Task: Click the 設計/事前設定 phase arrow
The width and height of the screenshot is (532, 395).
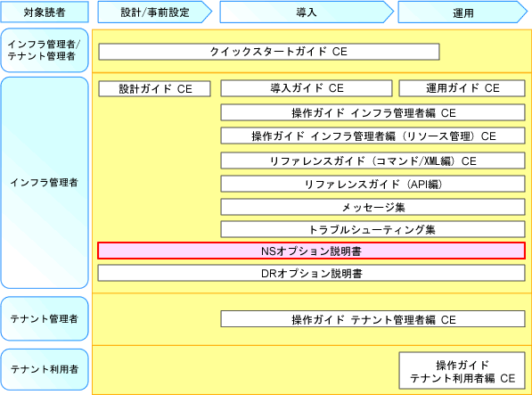Action: [x=155, y=12]
